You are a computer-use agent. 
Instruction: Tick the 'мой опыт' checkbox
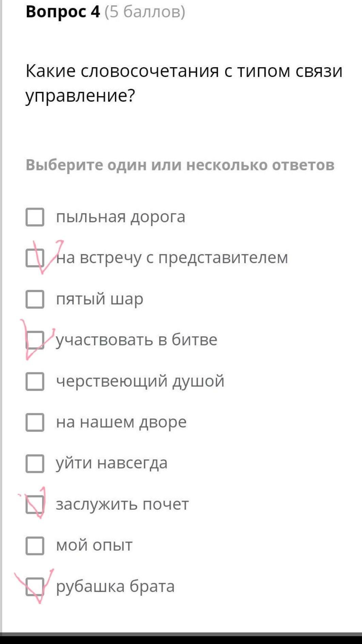pos(35,546)
